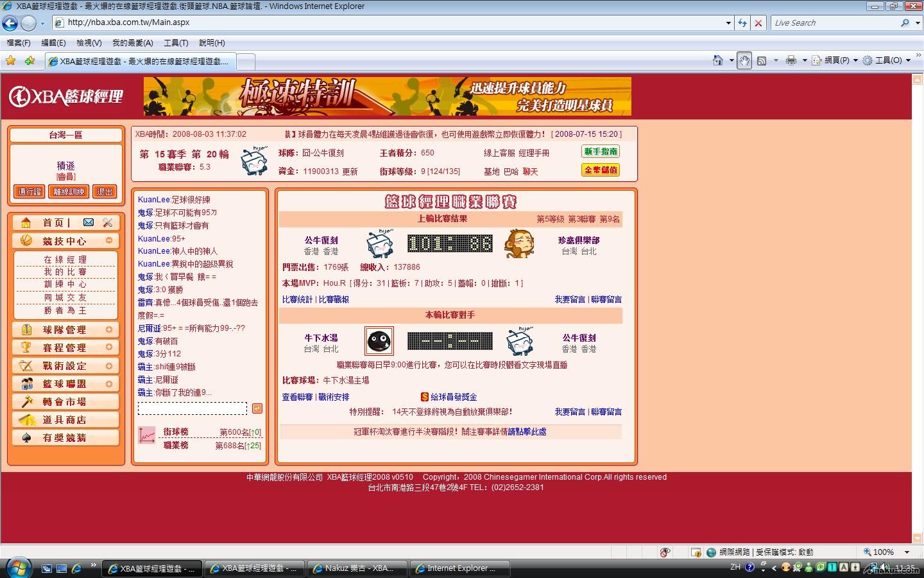This screenshot has width=924, height=578.
Task: Open the 網頁(P) Page dropdown menu
Action: (835, 60)
